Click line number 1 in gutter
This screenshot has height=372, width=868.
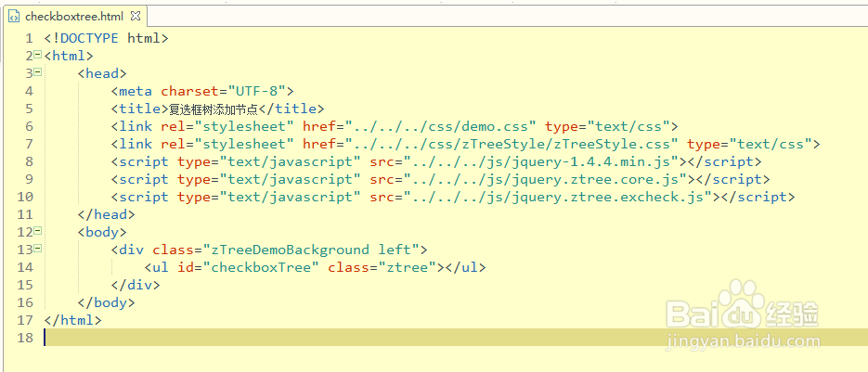click(29, 38)
